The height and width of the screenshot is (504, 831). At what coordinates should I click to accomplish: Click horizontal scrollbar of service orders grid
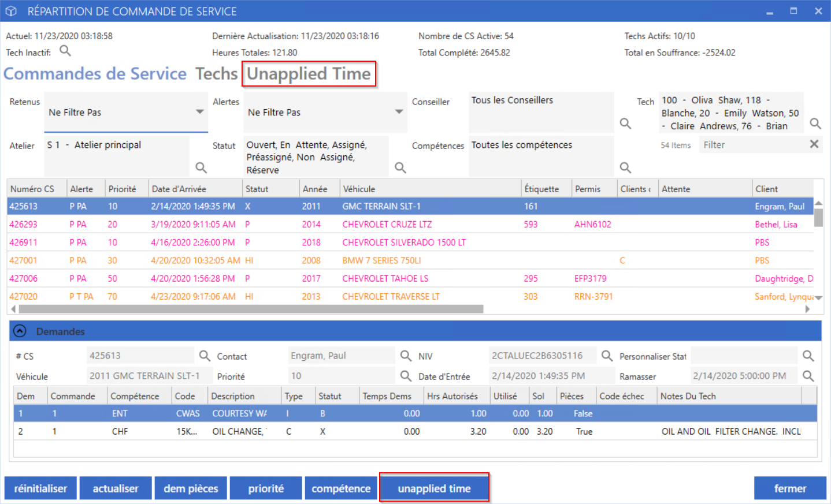click(251, 309)
